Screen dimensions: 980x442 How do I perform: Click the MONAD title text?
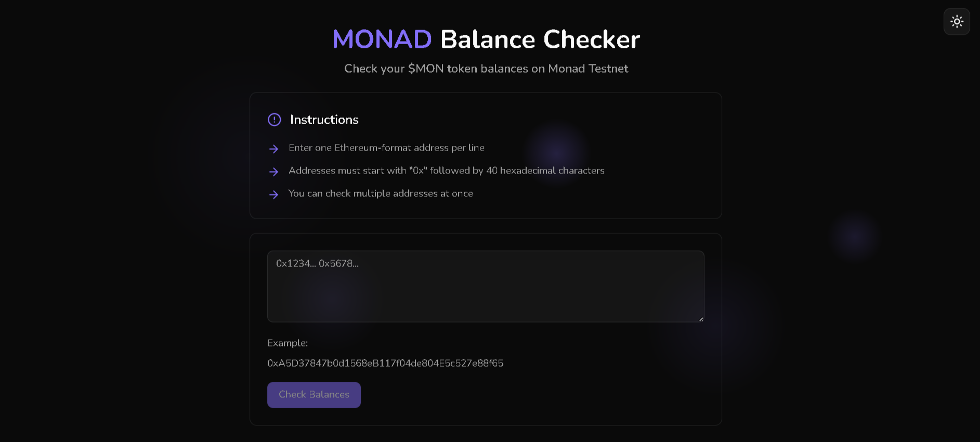click(x=382, y=39)
